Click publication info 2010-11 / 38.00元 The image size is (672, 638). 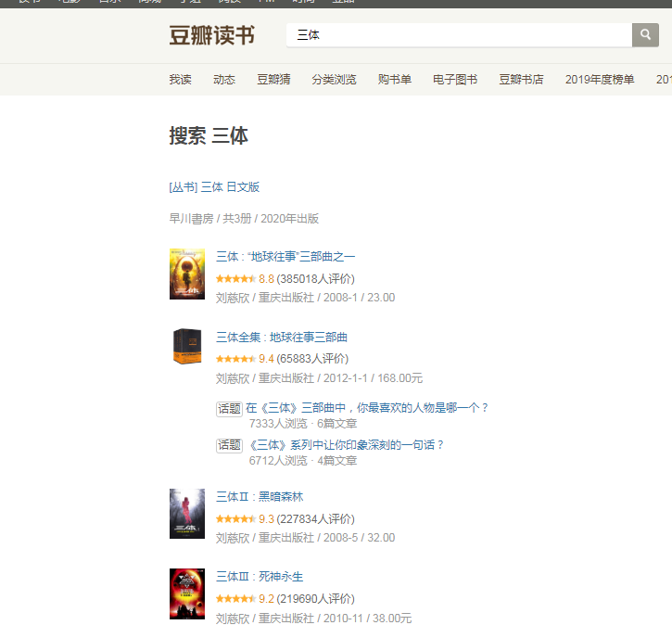(x=367, y=618)
